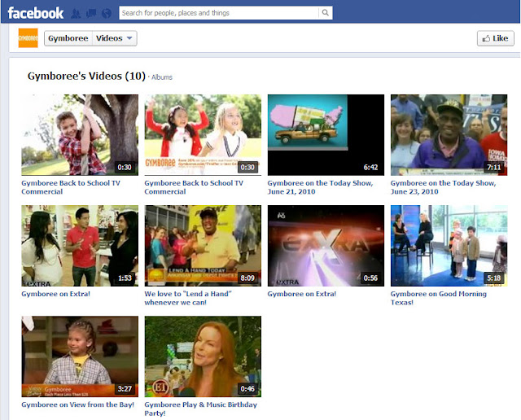
Task: Open the Albums link
Action: pos(162,77)
